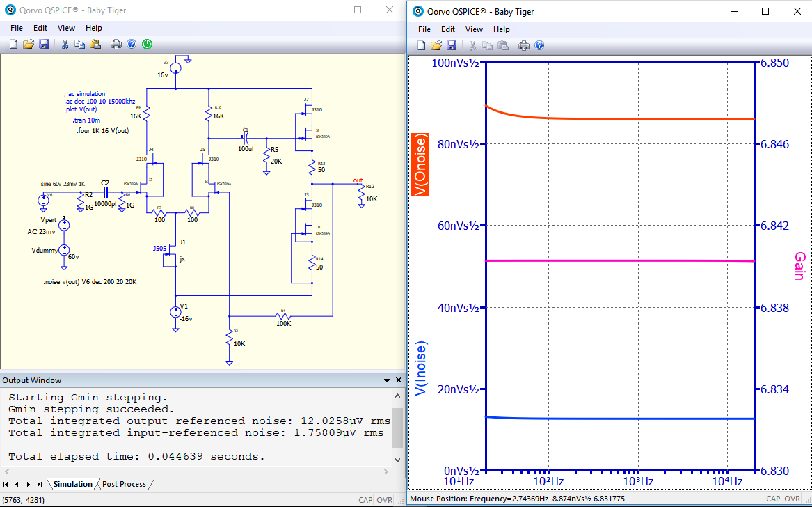Select V(Inoise) trace label on plot
Viewport: 812px width, 507px height.
[x=421, y=368]
